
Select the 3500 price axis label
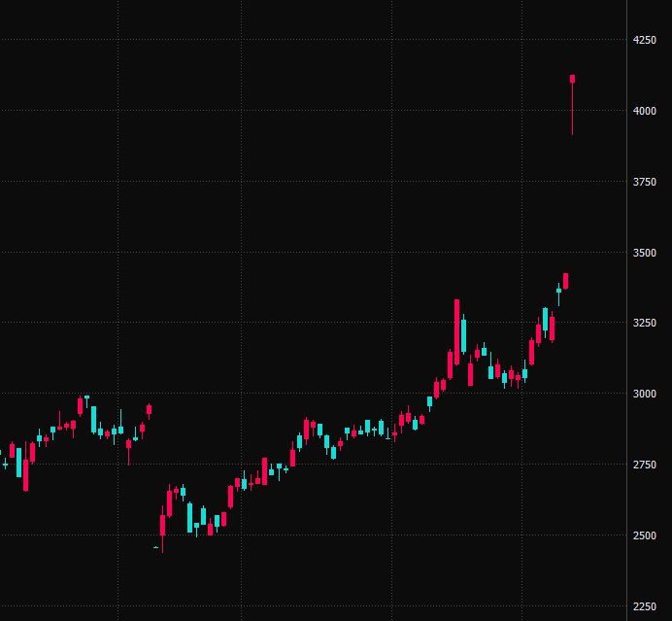coord(644,253)
